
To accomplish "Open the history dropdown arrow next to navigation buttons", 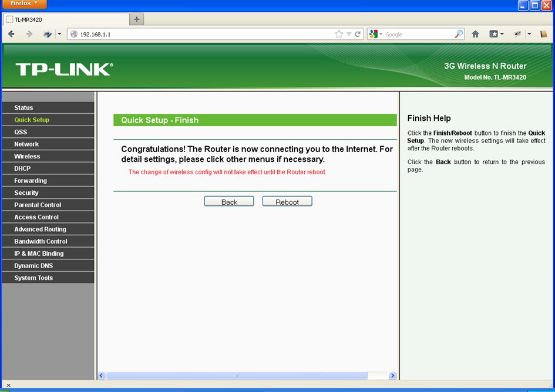I will click(59, 34).
